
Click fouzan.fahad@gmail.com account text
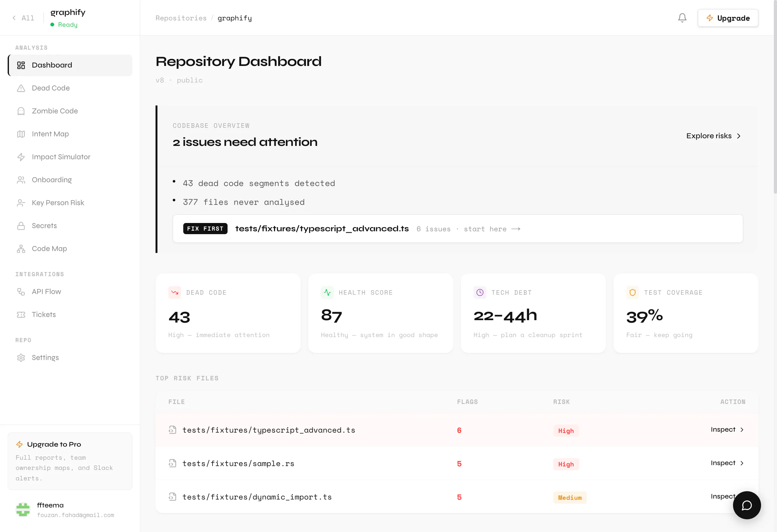76,515
